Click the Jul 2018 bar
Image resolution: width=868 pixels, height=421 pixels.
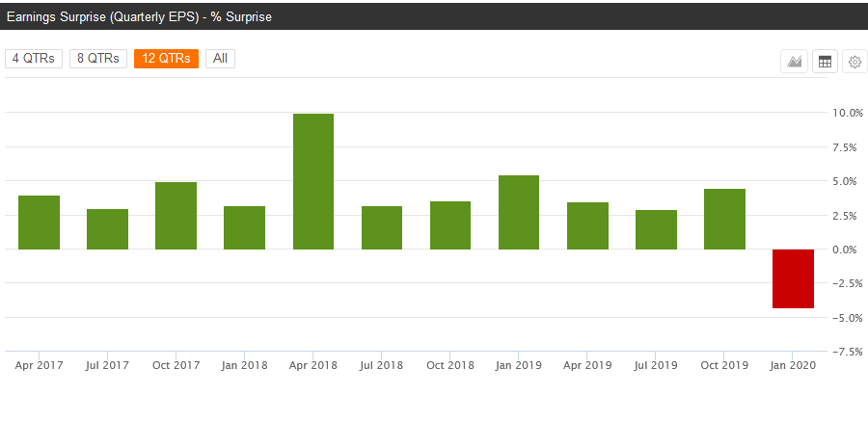pyautogui.click(x=382, y=228)
